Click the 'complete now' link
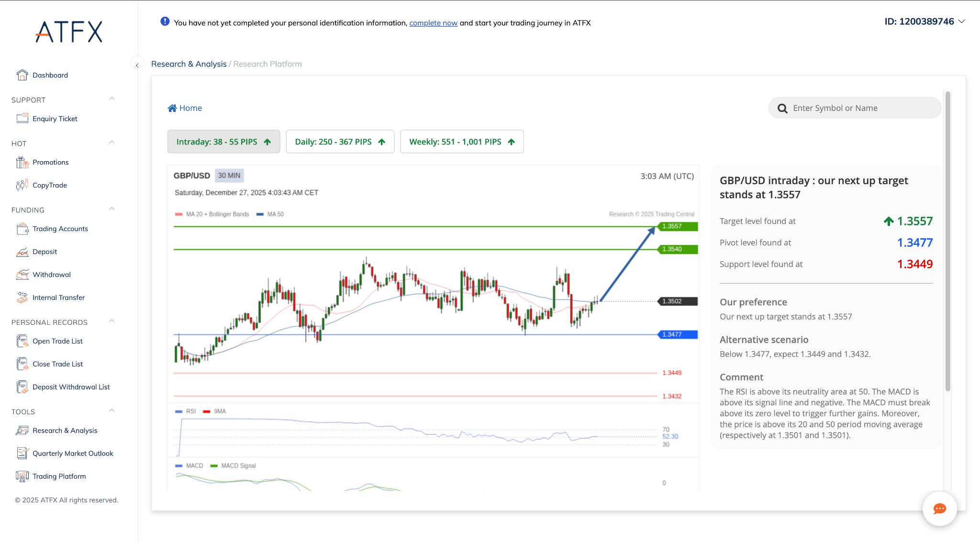 tap(434, 23)
